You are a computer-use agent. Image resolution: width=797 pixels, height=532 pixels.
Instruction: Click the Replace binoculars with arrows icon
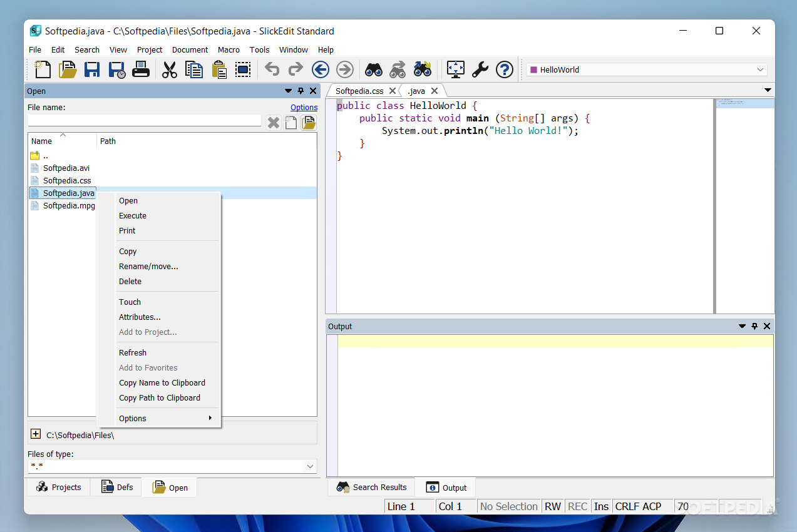coord(423,69)
